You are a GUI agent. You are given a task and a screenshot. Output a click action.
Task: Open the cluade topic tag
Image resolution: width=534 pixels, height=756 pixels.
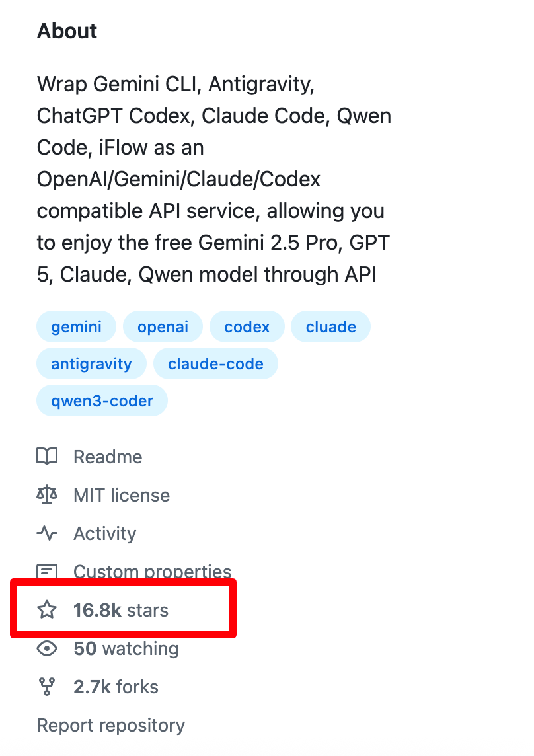pos(330,327)
